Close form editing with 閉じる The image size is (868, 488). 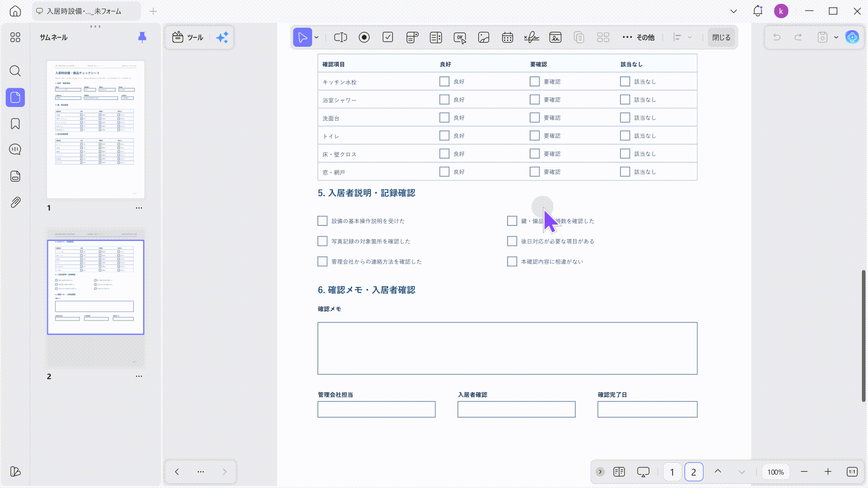[x=721, y=37]
